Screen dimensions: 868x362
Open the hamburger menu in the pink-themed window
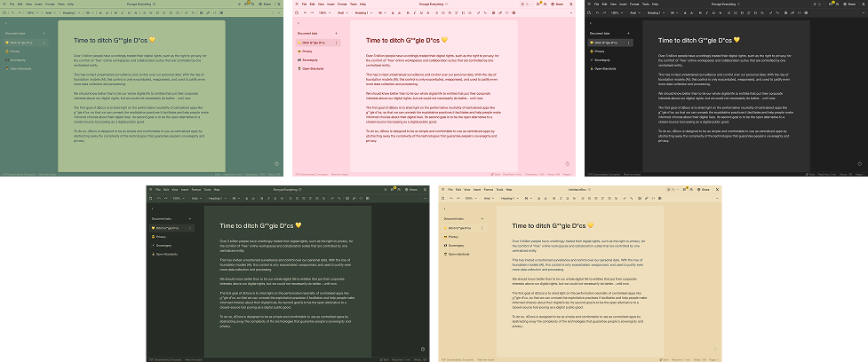(297, 4)
